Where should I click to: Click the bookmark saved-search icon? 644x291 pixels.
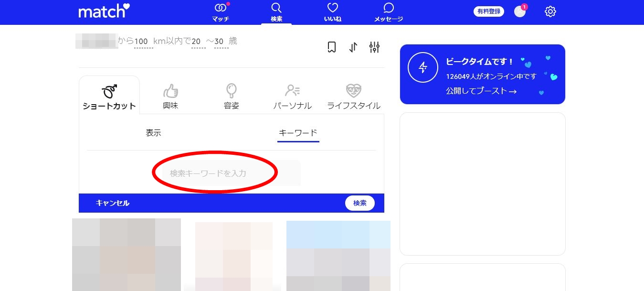click(x=332, y=47)
